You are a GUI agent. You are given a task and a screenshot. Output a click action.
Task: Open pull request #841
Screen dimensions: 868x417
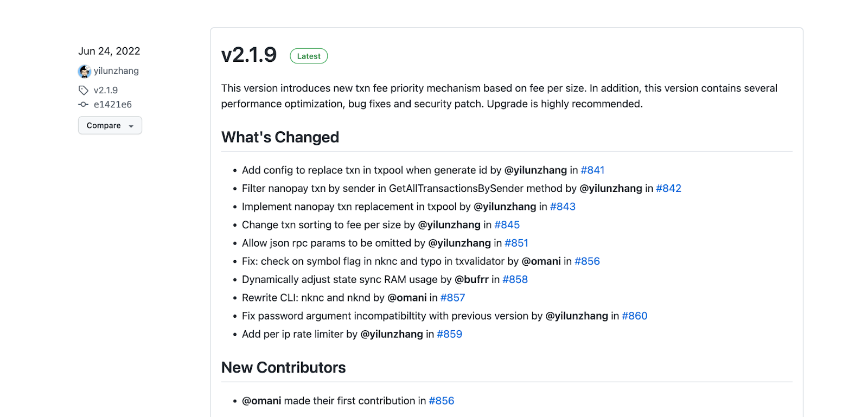click(x=592, y=170)
